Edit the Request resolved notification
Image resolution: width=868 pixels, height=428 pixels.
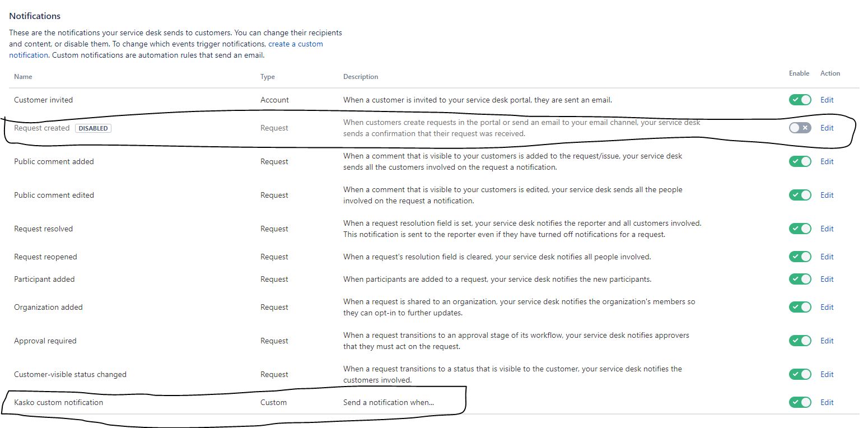pyautogui.click(x=827, y=229)
